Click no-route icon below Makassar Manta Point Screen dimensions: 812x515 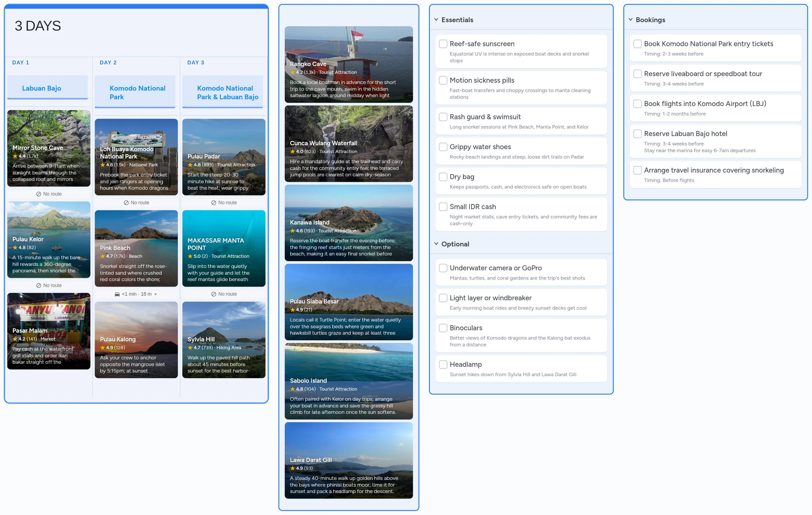[x=214, y=294]
